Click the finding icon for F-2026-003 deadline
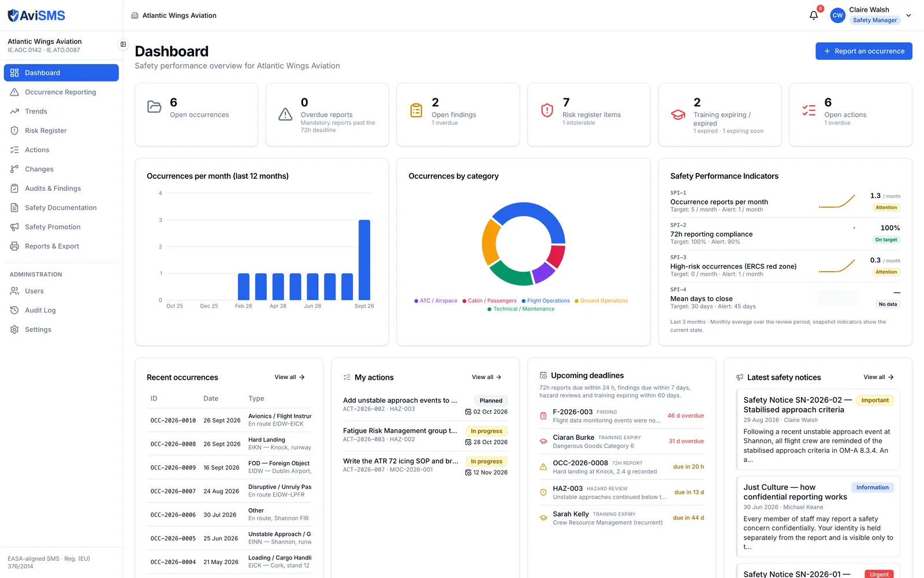The width and height of the screenshot is (924, 578). tap(543, 416)
